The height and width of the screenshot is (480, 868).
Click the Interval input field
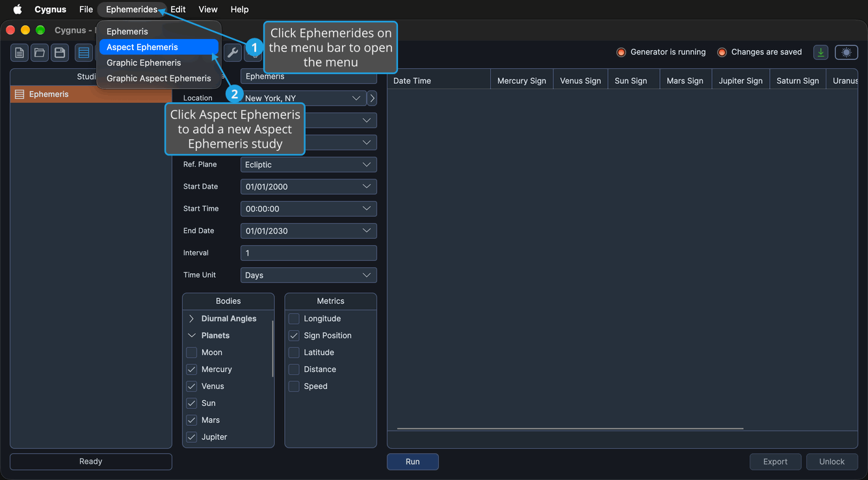(308, 253)
